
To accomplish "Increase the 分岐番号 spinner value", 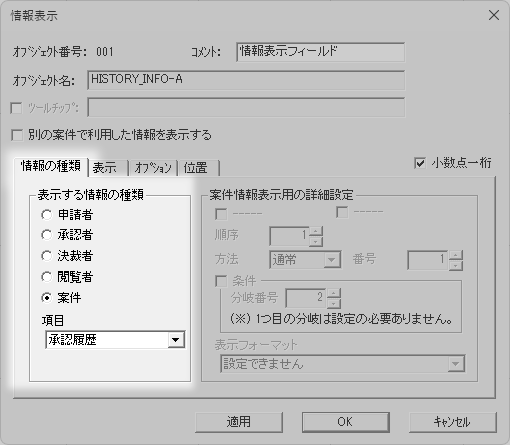I will click(334, 293).
